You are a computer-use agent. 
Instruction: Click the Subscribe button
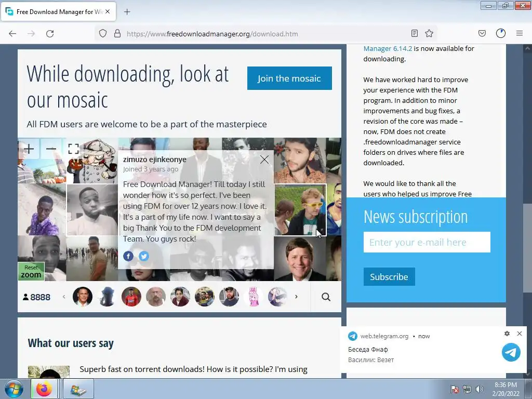pos(389,277)
